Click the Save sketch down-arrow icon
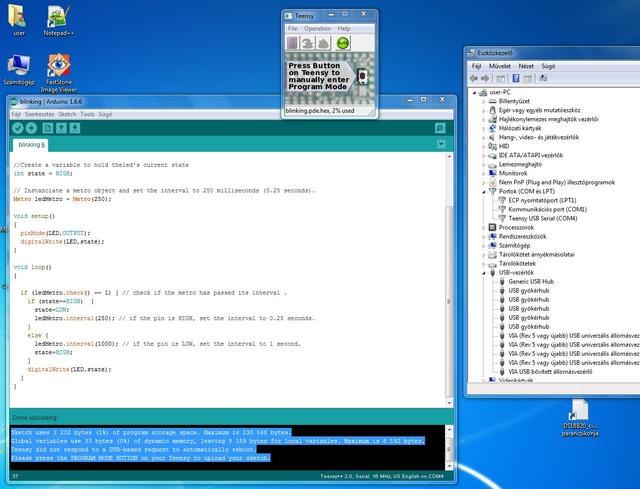The width and height of the screenshot is (640, 489). (x=75, y=128)
